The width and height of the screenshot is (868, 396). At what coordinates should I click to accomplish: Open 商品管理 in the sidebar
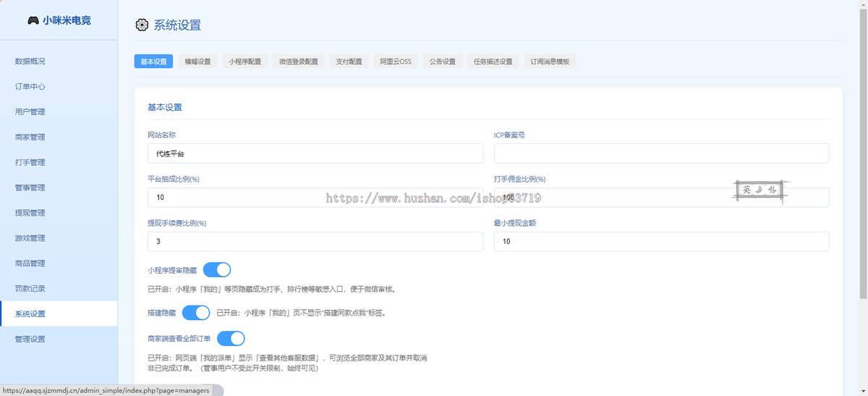click(x=59, y=264)
